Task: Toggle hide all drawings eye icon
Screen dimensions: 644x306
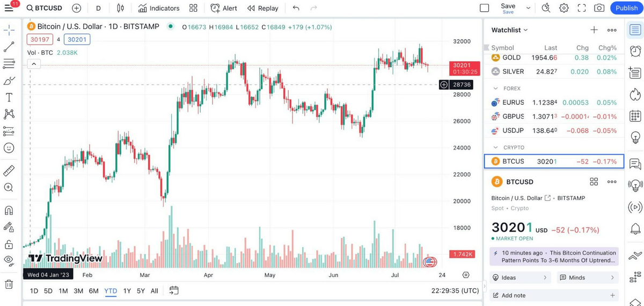Action: pos(9,260)
